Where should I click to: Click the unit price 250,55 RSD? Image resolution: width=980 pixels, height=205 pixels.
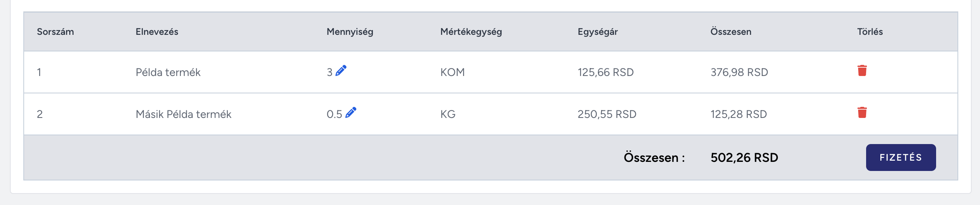click(x=607, y=114)
